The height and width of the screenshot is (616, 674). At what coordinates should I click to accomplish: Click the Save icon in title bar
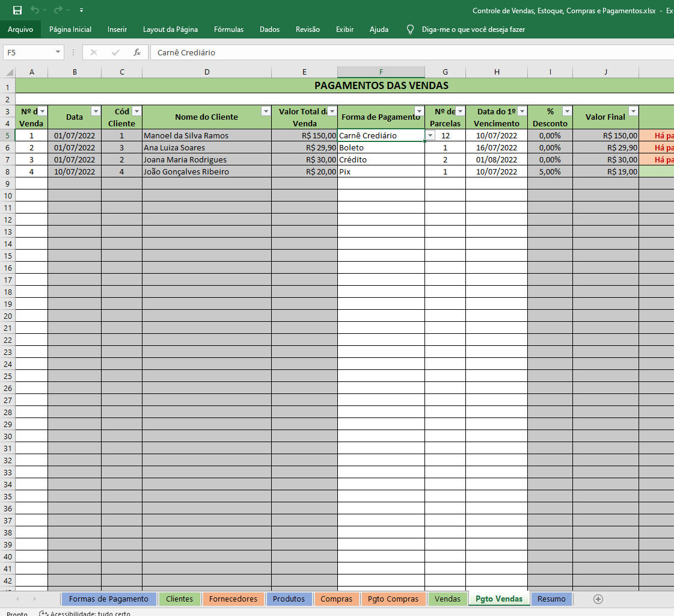[17, 10]
